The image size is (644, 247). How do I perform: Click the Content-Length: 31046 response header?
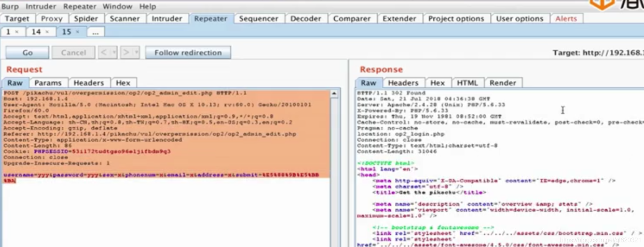[x=397, y=152]
